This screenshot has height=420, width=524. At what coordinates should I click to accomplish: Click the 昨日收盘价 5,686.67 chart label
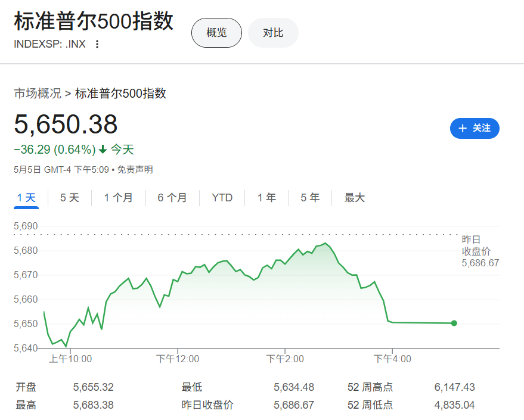click(x=480, y=251)
